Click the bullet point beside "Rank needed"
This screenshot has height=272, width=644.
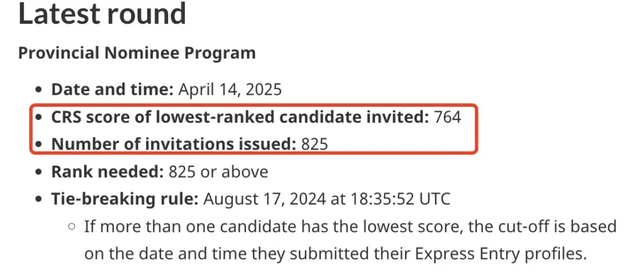(39, 172)
